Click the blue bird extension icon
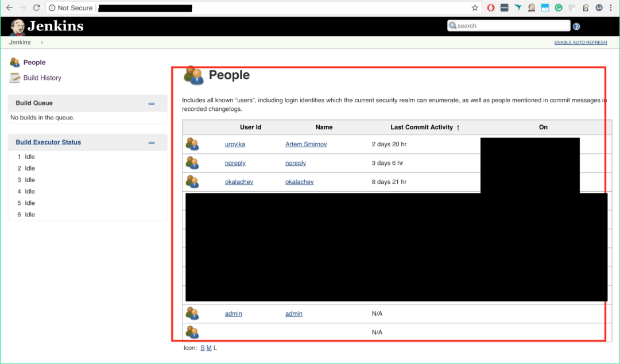 point(518,7)
